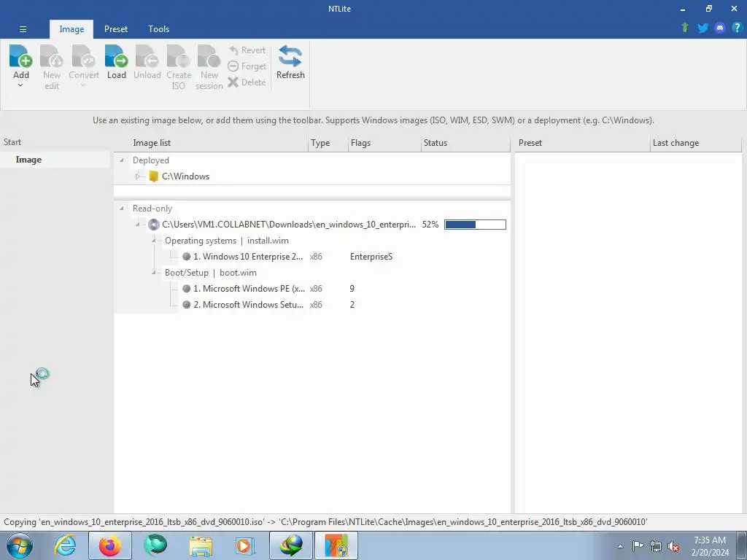Collapse Operating systems install.wim node
This screenshot has width=747, height=560.
(x=154, y=241)
